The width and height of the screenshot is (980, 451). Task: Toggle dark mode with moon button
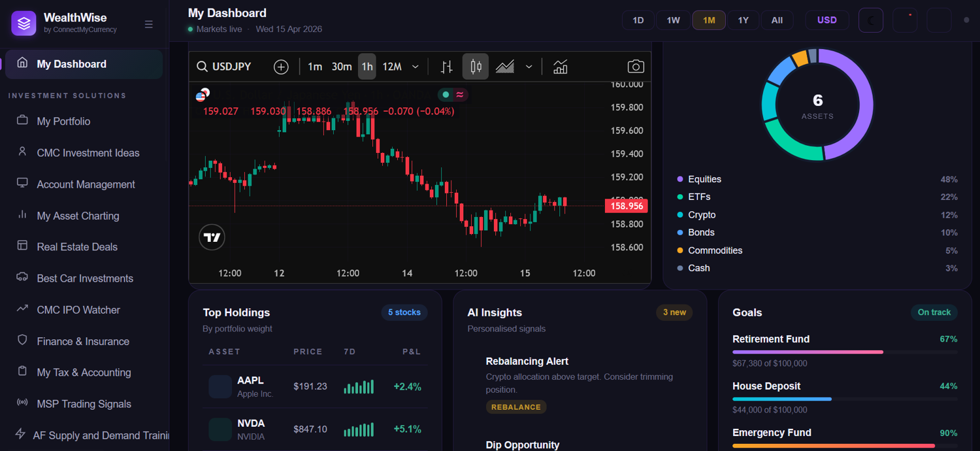(870, 20)
